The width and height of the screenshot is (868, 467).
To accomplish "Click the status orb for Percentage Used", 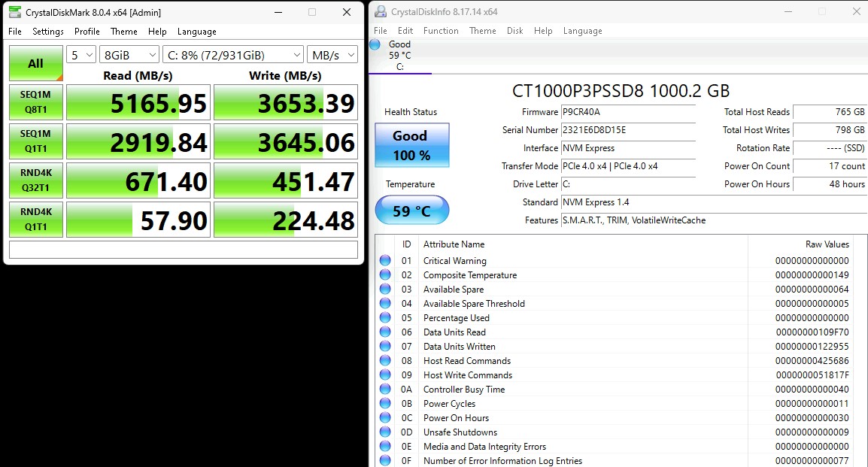I will coord(385,318).
